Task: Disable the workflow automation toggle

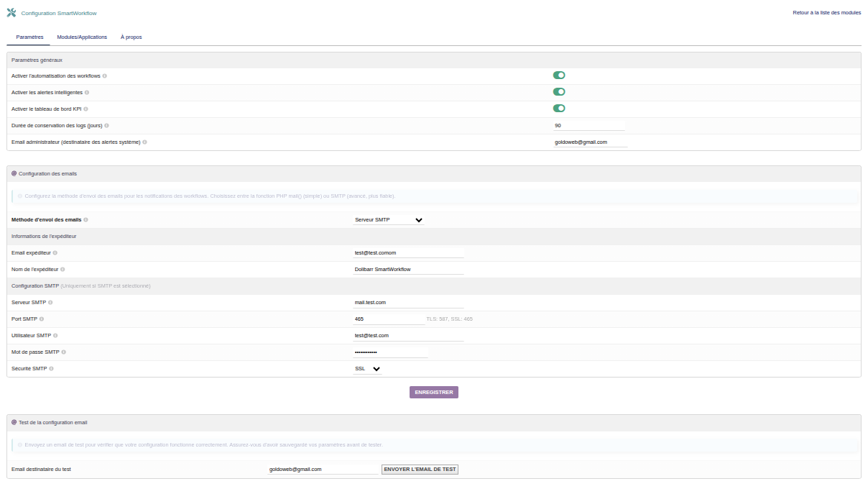Action: (x=559, y=76)
